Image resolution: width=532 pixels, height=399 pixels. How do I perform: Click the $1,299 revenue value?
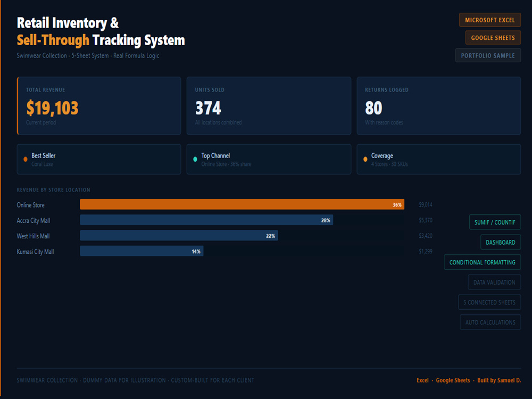[x=426, y=251]
